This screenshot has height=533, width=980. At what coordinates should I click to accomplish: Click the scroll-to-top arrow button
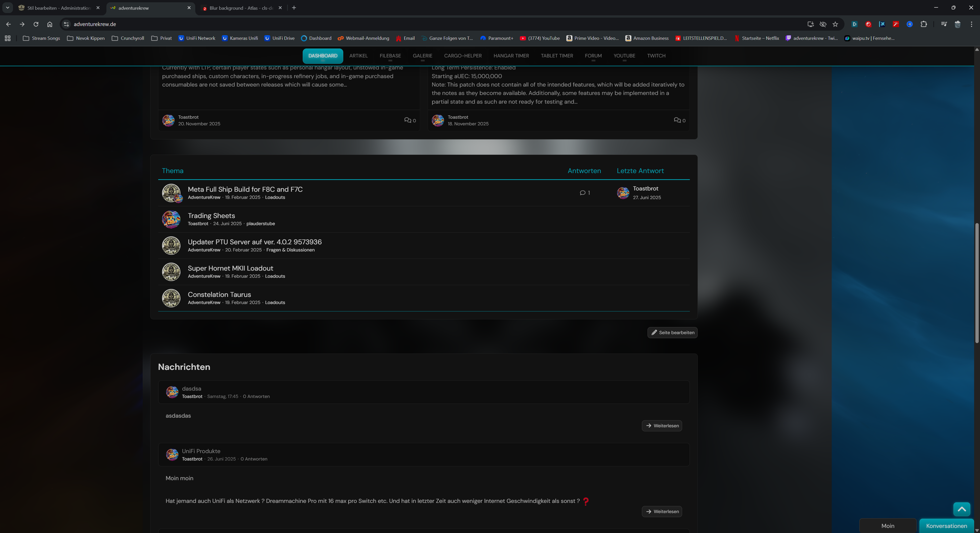[962, 509]
